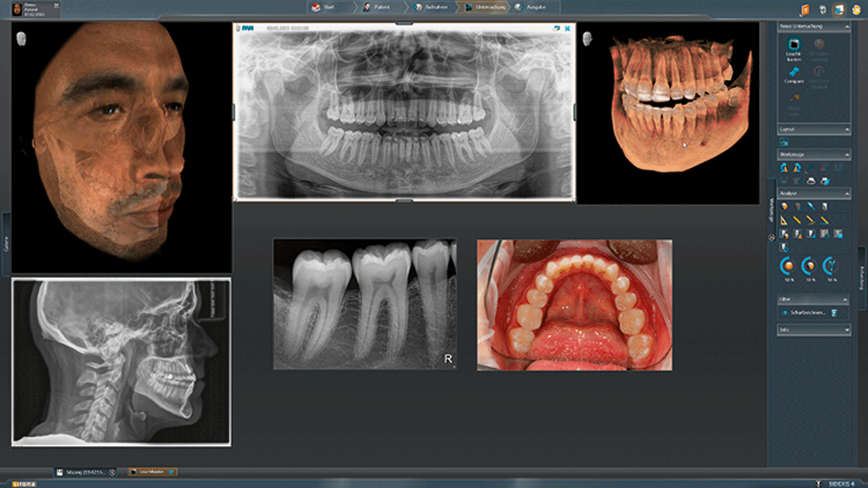The width and height of the screenshot is (868, 488).
Task: Toggle the Scharfzeichnen filter eye icon
Action: pos(785,313)
